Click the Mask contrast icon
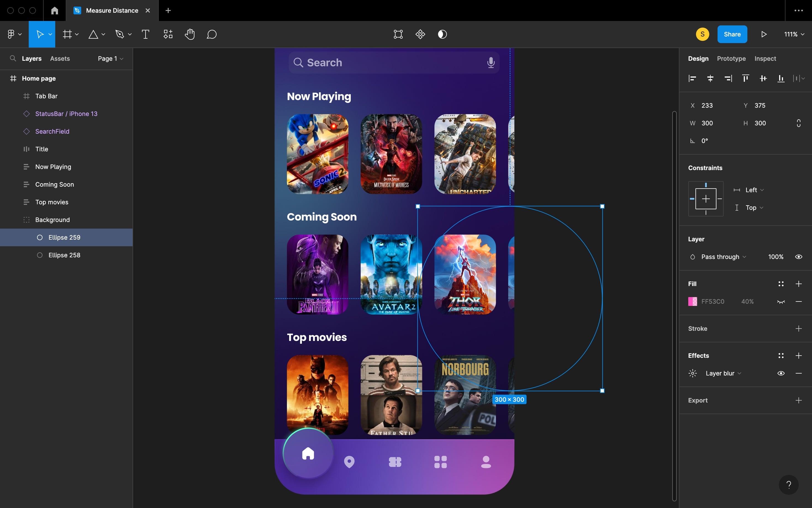Viewport: 812px width, 508px height. click(442, 34)
